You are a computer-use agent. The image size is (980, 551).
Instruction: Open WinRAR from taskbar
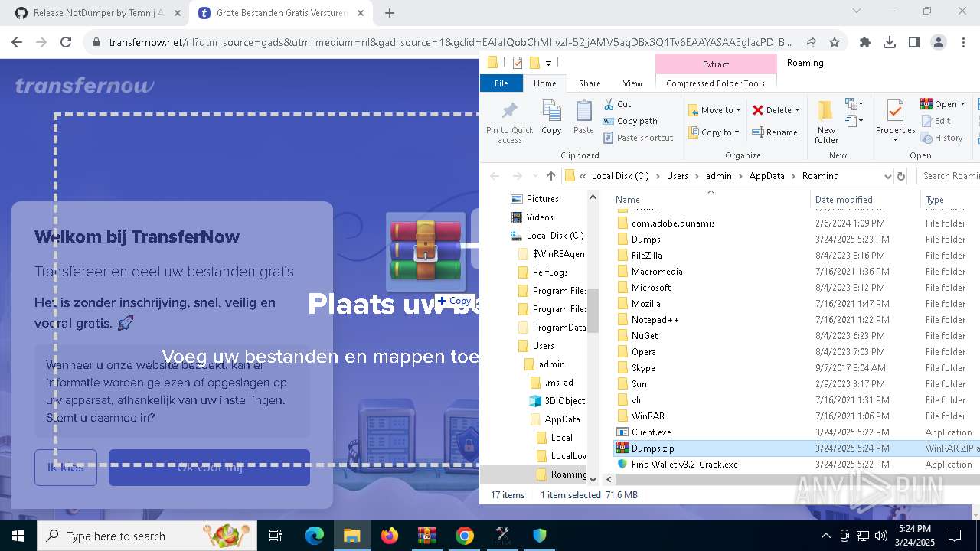pyautogui.click(x=427, y=536)
